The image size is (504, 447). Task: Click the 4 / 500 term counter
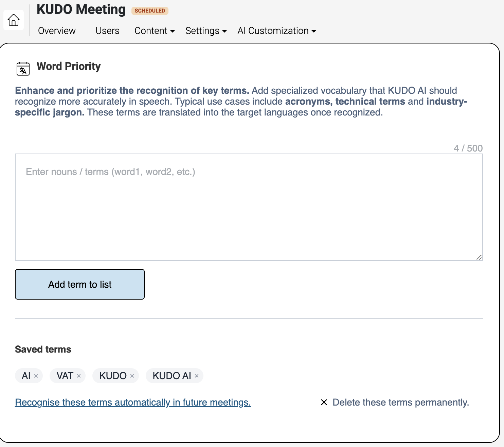pyautogui.click(x=468, y=148)
